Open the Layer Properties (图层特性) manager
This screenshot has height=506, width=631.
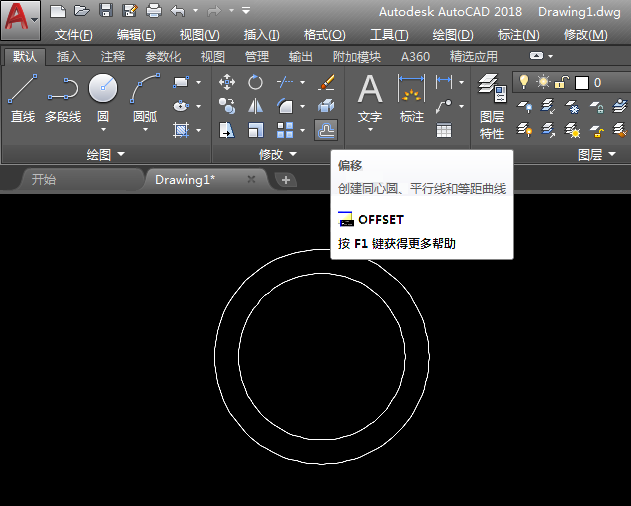[x=491, y=106]
